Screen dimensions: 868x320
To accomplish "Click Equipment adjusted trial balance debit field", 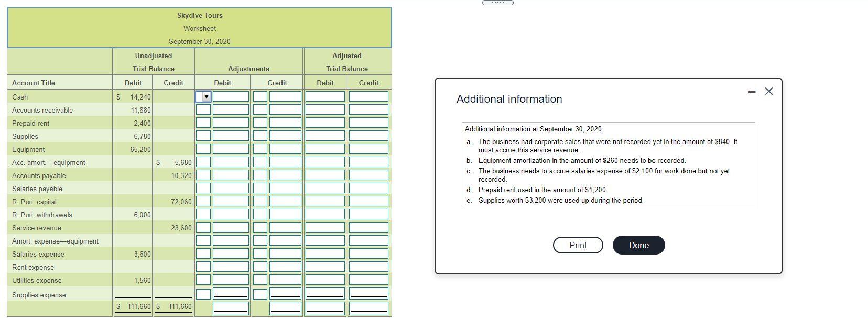I will (x=325, y=149).
